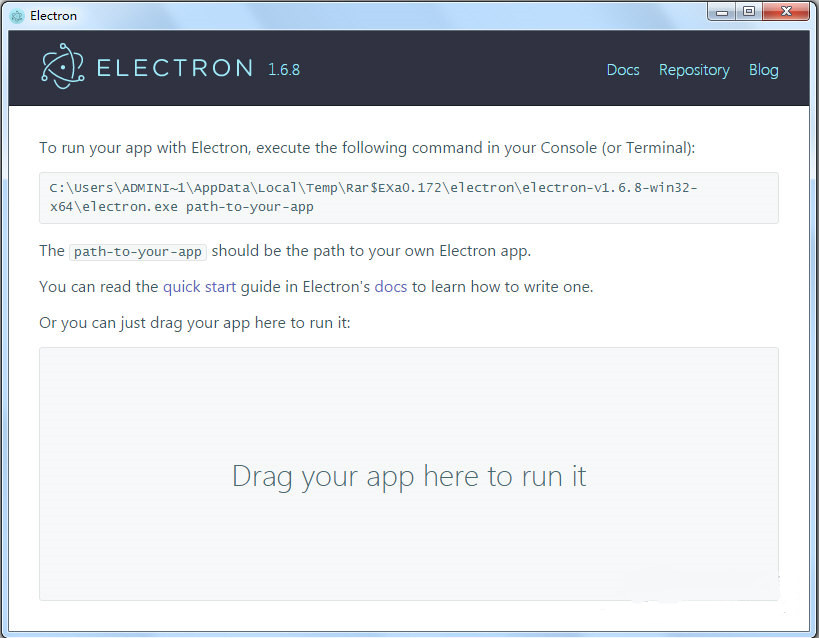Screen dimensions: 819x638
Task: Open the Repository link
Action: tap(694, 70)
